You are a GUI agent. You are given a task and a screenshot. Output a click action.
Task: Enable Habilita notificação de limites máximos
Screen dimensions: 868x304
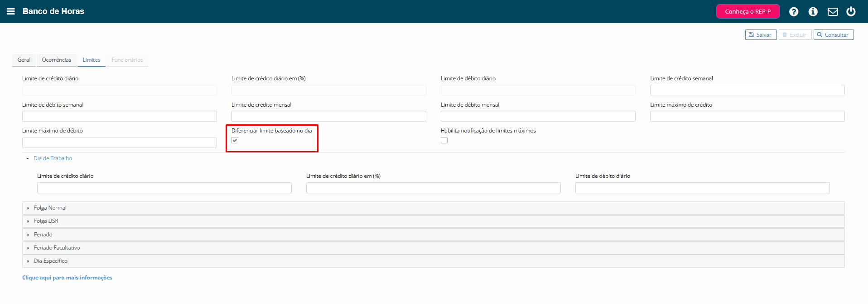(x=444, y=140)
